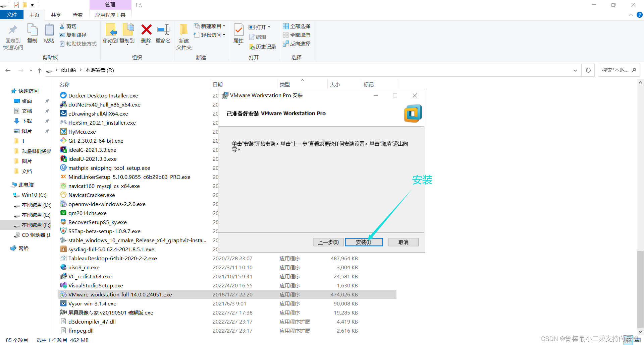The width and height of the screenshot is (644, 345).
Task: Switch to the 查看 ribbon tab
Action: (x=78, y=15)
